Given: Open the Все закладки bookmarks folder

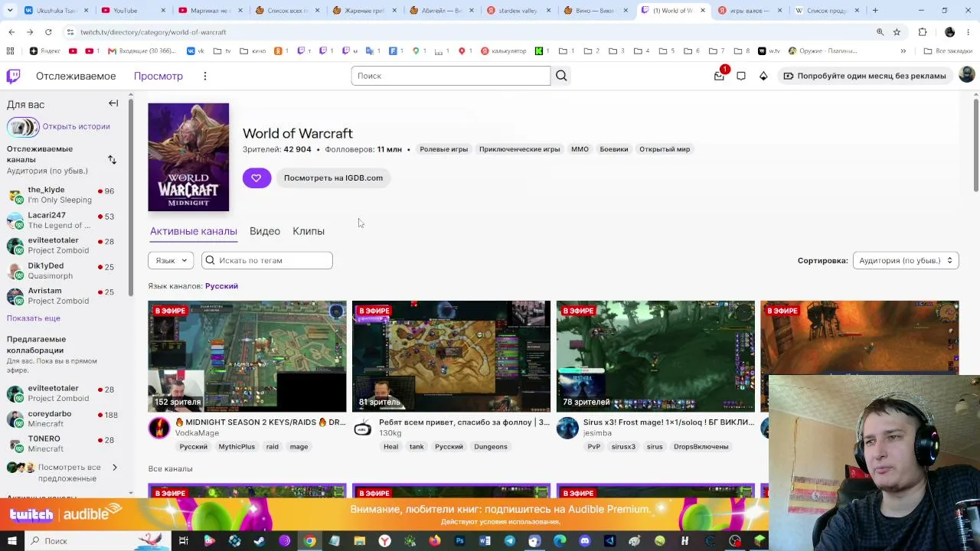Looking at the screenshot, I should point(948,51).
